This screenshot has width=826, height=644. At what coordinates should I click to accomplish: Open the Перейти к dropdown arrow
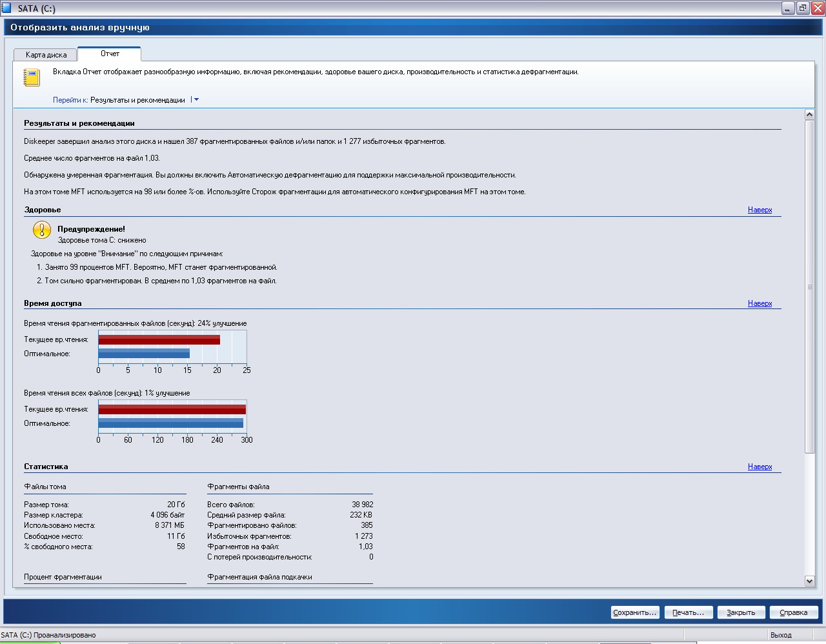tap(196, 100)
